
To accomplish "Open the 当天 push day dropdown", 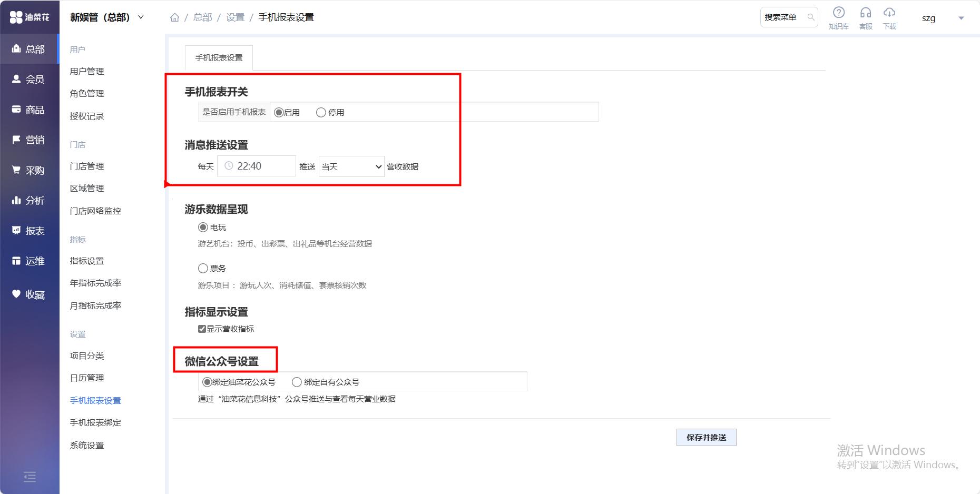I will pyautogui.click(x=351, y=166).
